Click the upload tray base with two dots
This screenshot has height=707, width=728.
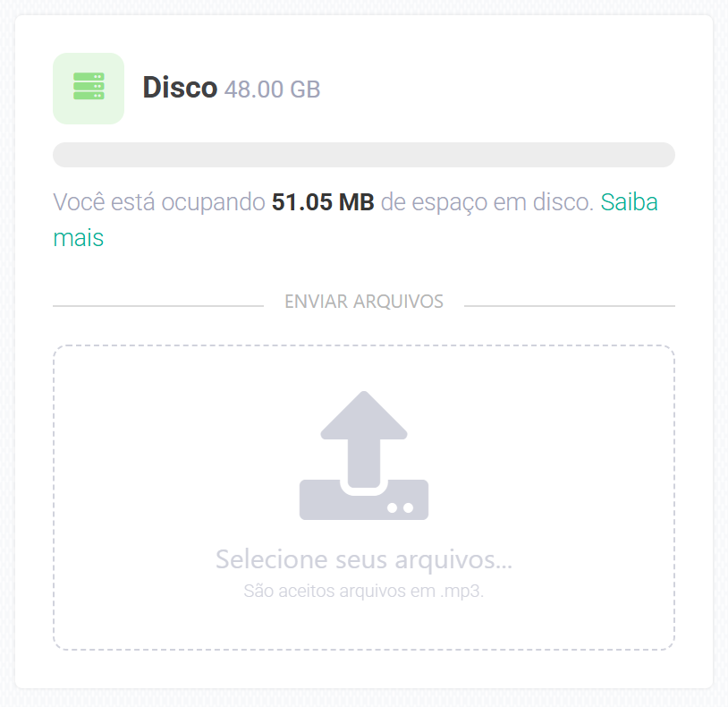point(364,503)
